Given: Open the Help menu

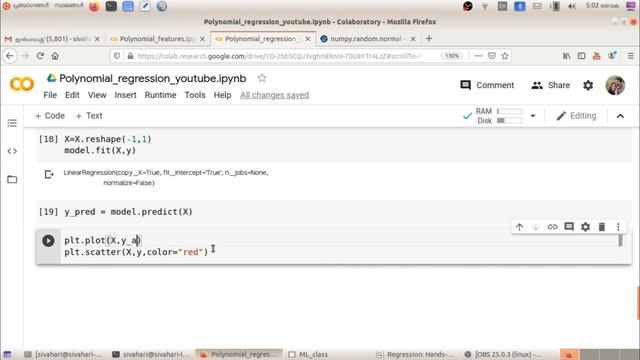Looking at the screenshot, I should coord(222,95).
